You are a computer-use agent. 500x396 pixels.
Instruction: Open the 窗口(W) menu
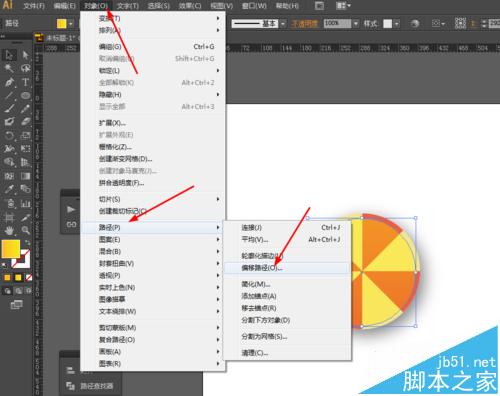(x=254, y=6)
